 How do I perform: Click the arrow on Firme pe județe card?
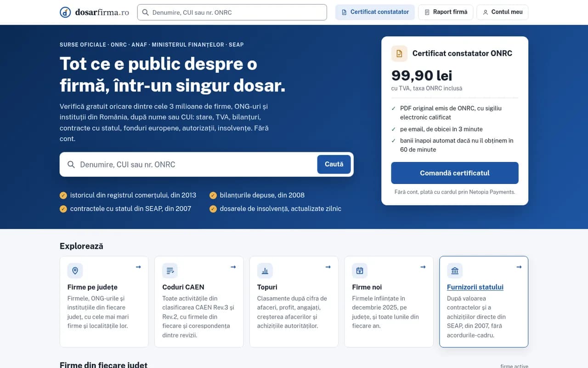[x=138, y=267]
